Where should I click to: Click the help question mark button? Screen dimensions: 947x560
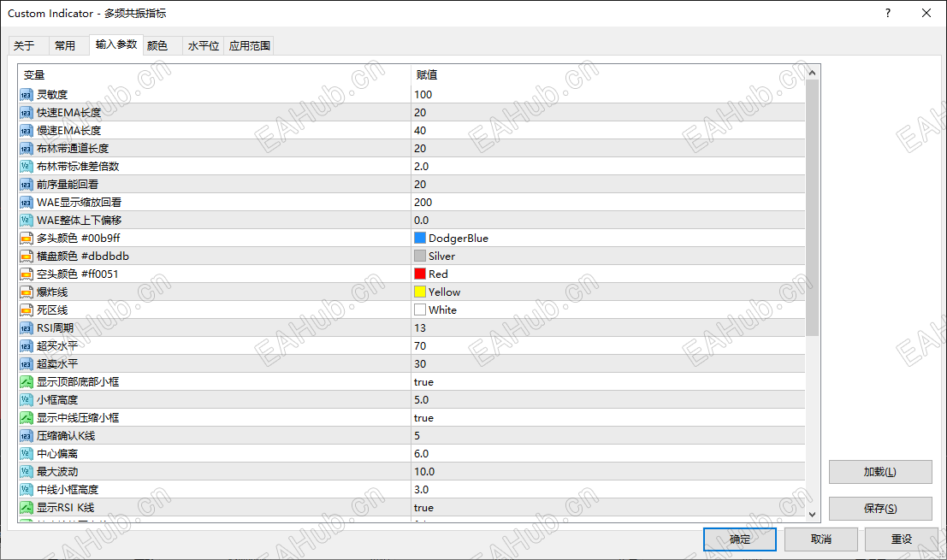888,14
